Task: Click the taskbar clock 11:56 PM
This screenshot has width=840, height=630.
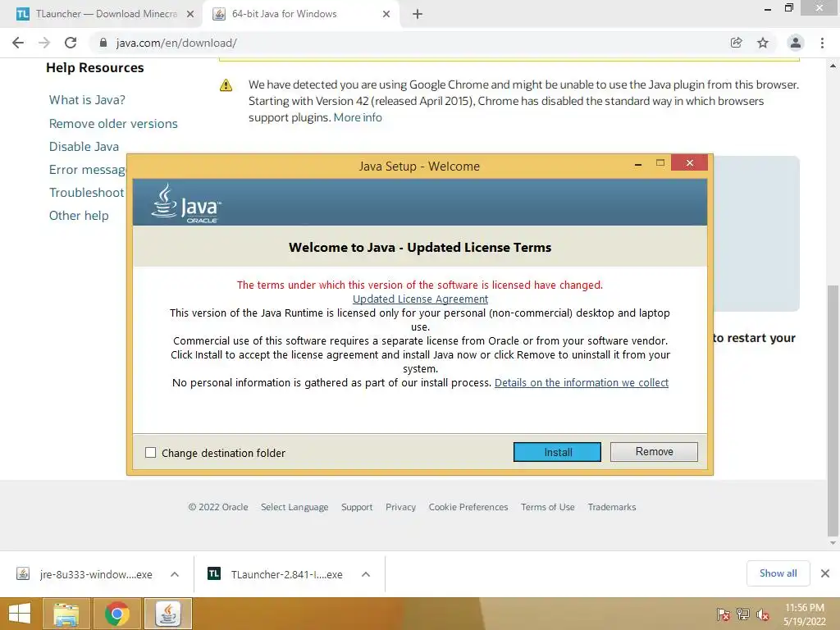Action: coord(805,608)
